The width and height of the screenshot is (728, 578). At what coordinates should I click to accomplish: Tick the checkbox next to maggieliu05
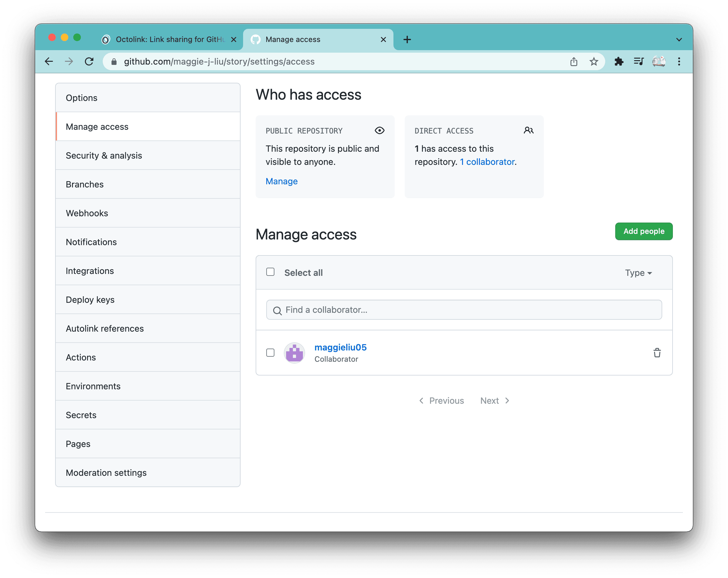[x=270, y=353]
